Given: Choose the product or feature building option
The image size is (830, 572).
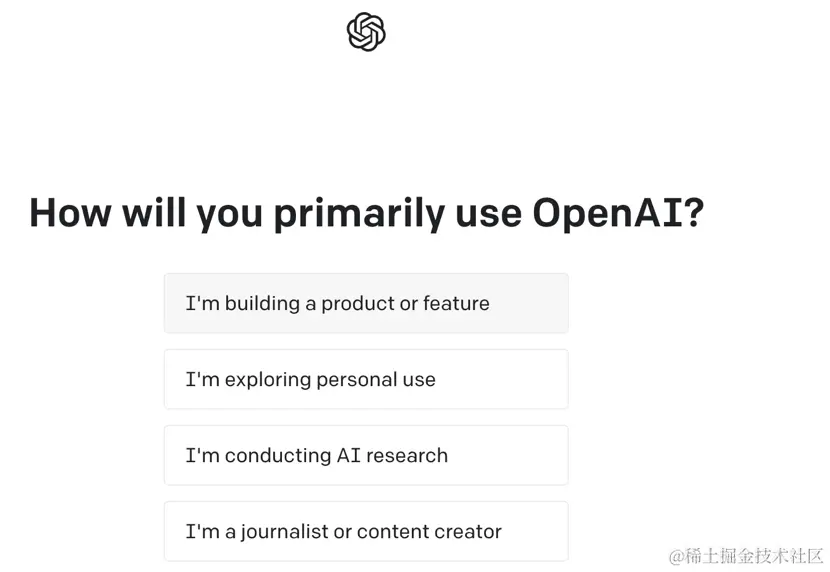Looking at the screenshot, I should [366, 303].
